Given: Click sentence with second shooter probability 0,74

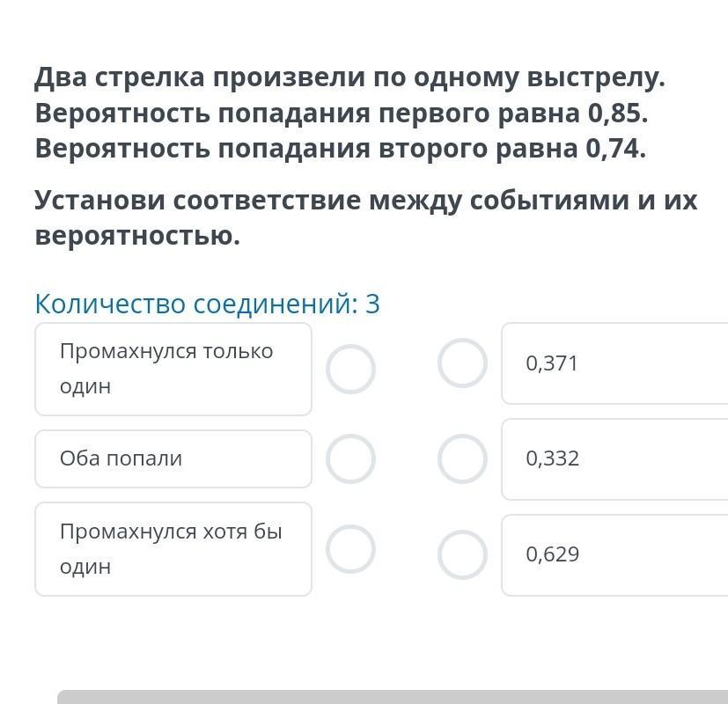Looking at the screenshot, I should coord(341,149).
